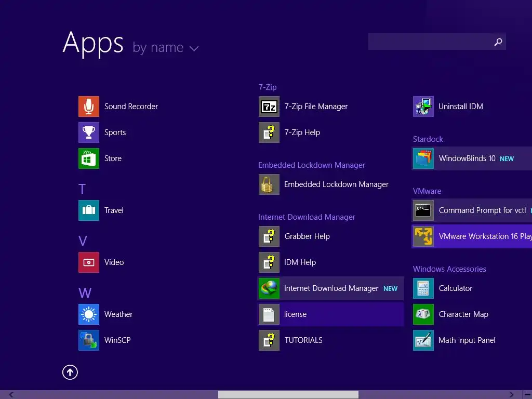532x399 pixels.
Task: Click the Embedded Lockdown Manager group heading
Action: click(x=312, y=165)
